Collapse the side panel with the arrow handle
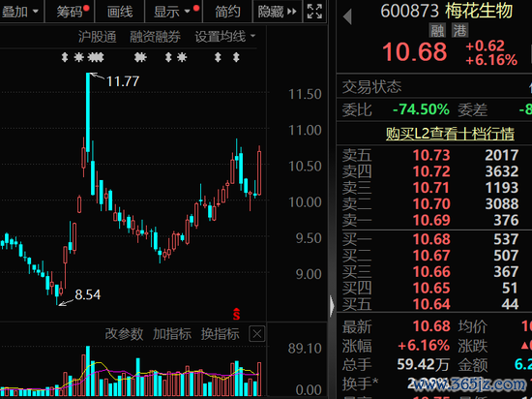 tap(332, 305)
